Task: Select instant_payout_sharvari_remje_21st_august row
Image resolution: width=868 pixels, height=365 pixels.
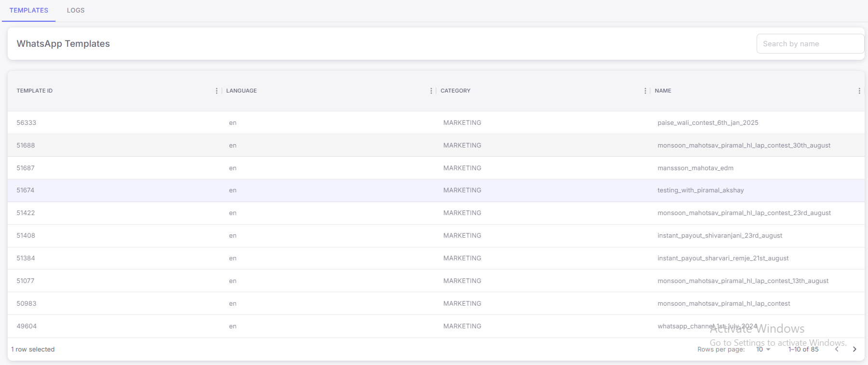Action: [x=723, y=258]
